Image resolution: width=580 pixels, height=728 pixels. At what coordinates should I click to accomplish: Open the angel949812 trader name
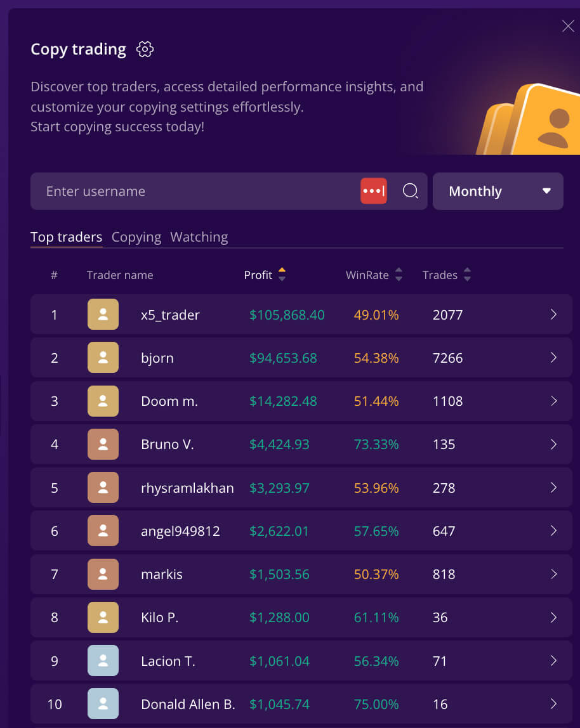tap(180, 531)
